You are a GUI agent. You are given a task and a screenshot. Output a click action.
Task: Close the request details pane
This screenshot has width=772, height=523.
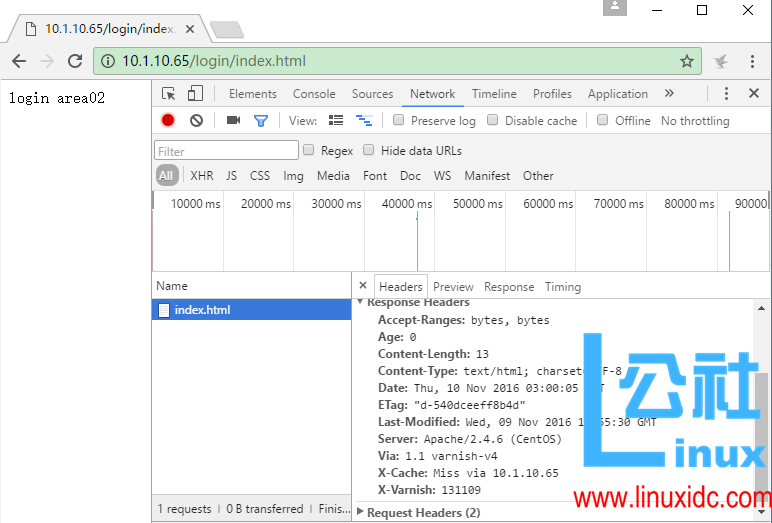click(363, 285)
